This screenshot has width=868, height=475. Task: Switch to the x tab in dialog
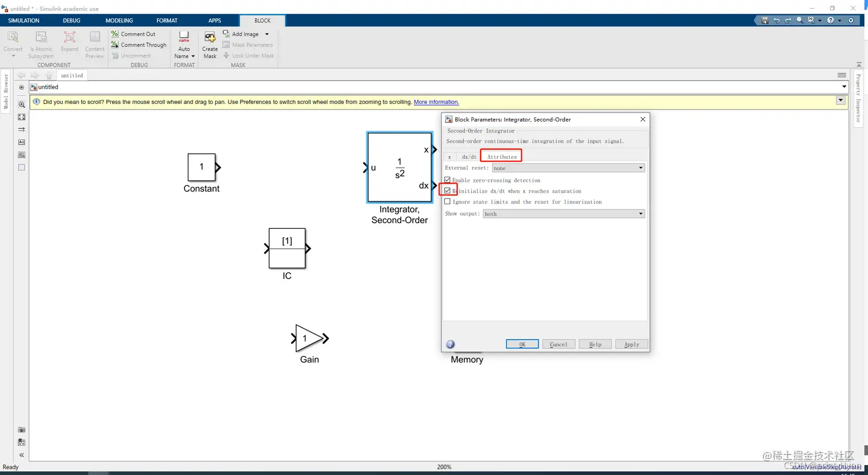[x=449, y=157]
